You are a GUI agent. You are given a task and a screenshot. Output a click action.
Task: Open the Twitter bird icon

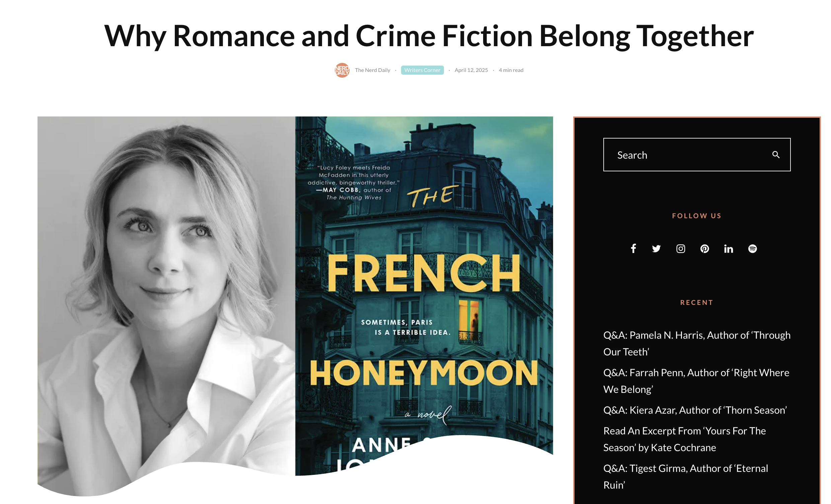click(x=656, y=249)
